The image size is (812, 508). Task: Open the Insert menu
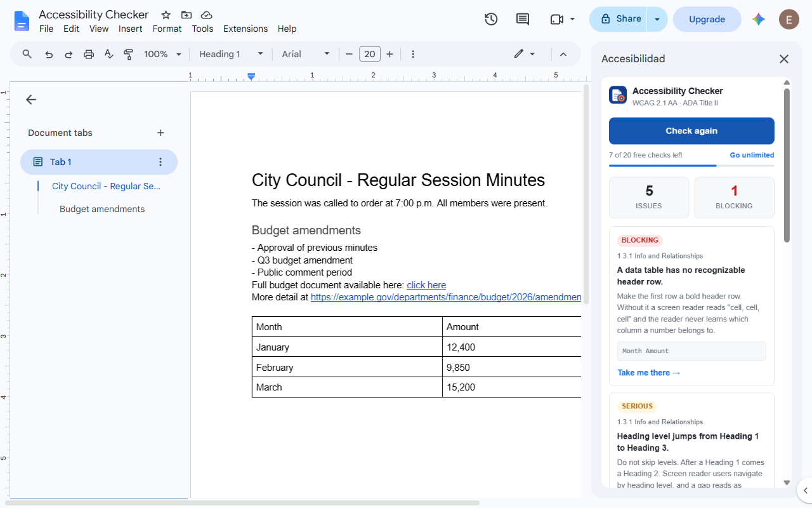[x=131, y=29]
